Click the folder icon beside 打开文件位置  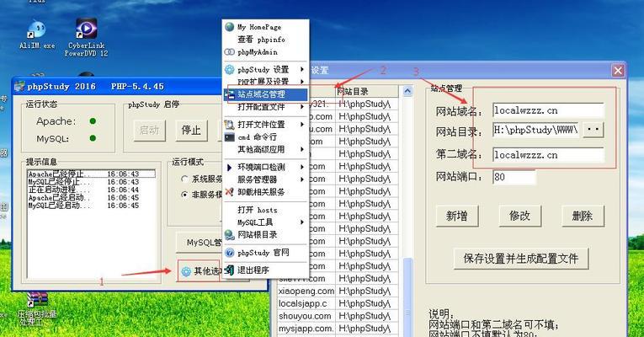click(x=230, y=124)
